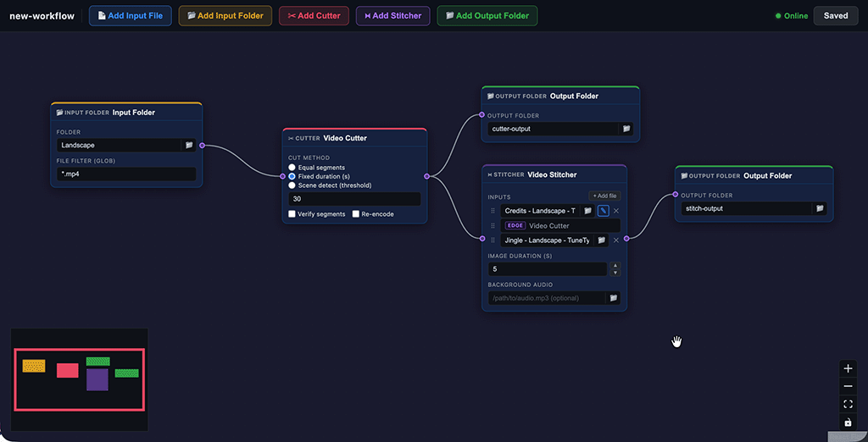Edit the Credits - Landscape input (pencil icon)
Viewport: 868px width, 442px height.
(x=603, y=211)
